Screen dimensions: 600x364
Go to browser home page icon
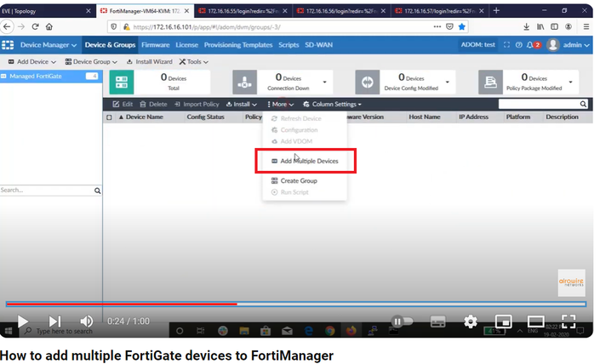49,26
